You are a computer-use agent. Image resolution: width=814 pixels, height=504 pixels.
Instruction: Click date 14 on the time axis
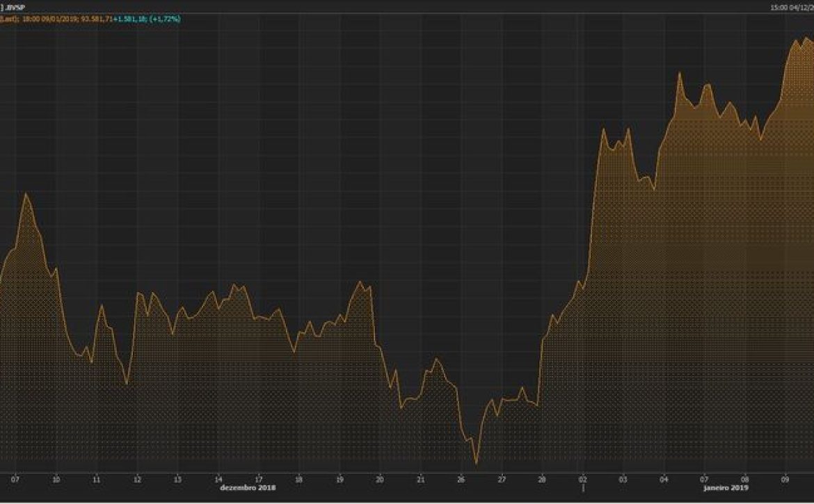click(218, 479)
